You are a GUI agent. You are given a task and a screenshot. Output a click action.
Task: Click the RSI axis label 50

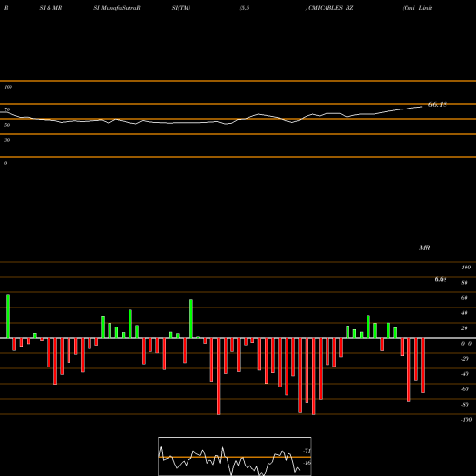[7, 125]
